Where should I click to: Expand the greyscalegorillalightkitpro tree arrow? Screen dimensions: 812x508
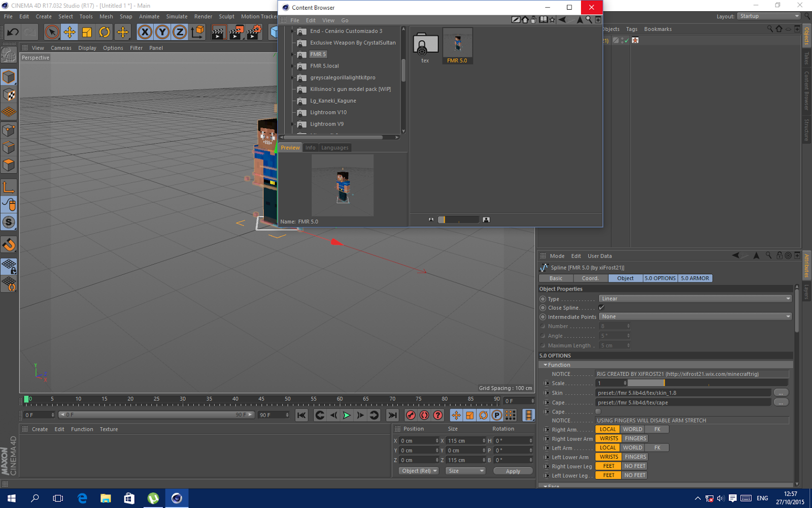coord(293,78)
